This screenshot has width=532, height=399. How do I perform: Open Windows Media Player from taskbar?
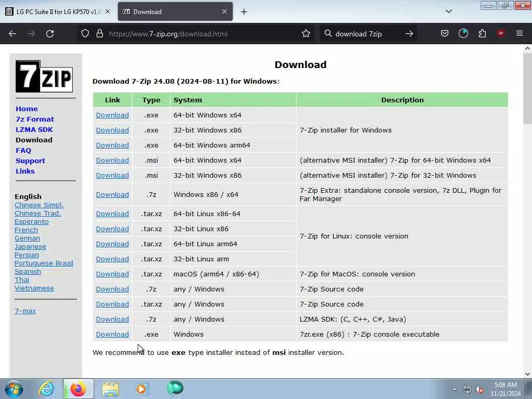(x=142, y=389)
